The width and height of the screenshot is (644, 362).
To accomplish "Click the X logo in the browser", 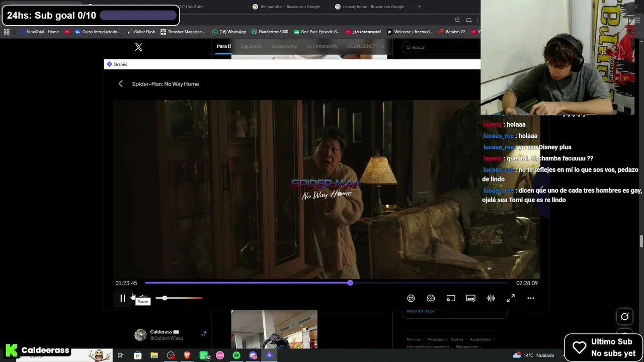I will pos(138,47).
